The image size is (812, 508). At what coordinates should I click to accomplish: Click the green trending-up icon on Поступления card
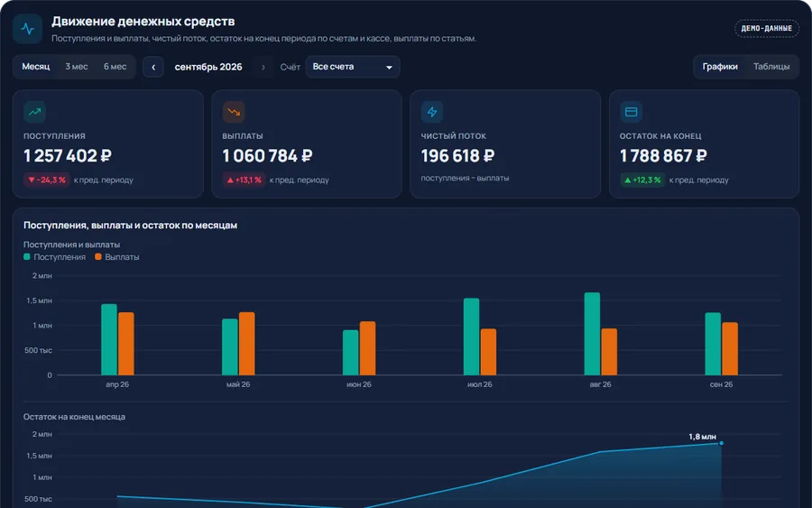coord(34,112)
